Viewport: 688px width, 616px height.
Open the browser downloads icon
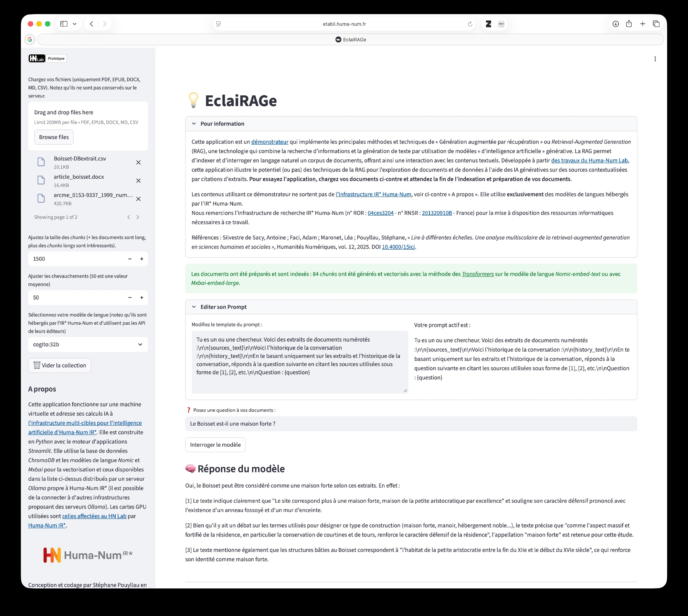[x=616, y=24]
